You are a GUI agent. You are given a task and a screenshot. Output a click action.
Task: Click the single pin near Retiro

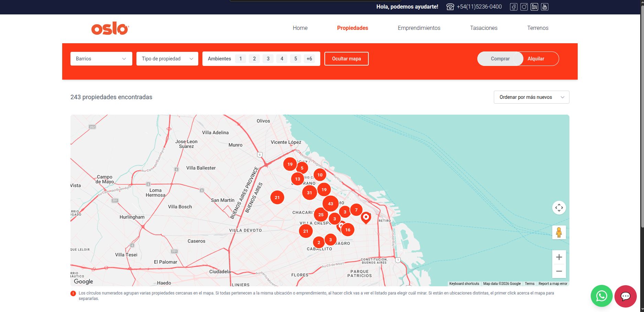pos(366,218)
